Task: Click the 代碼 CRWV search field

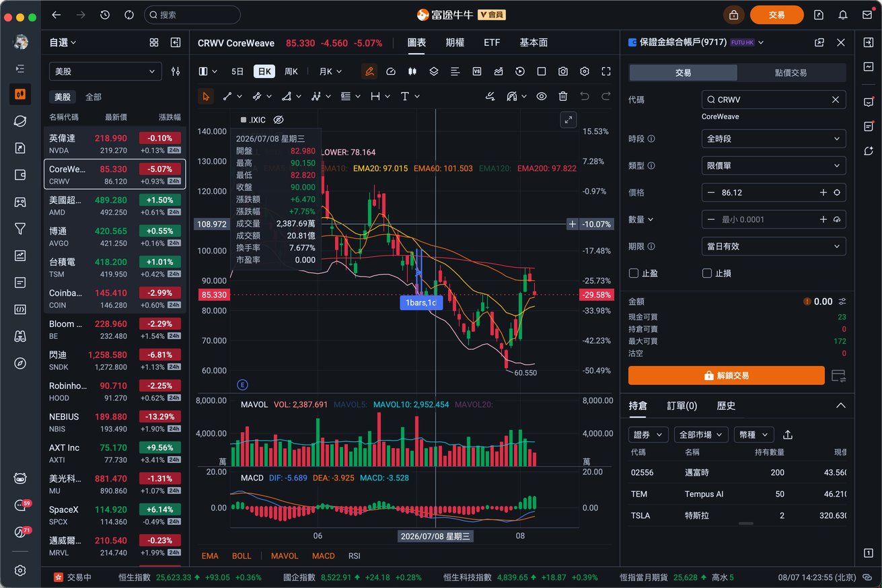Action: pyautogui.click(x=774, y=100)
